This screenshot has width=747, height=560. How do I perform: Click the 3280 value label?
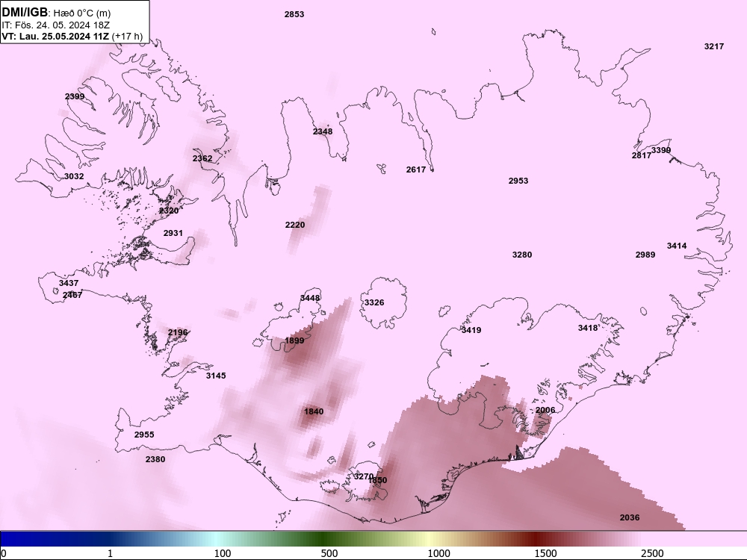pyautogui.click(x=522, y=255)
